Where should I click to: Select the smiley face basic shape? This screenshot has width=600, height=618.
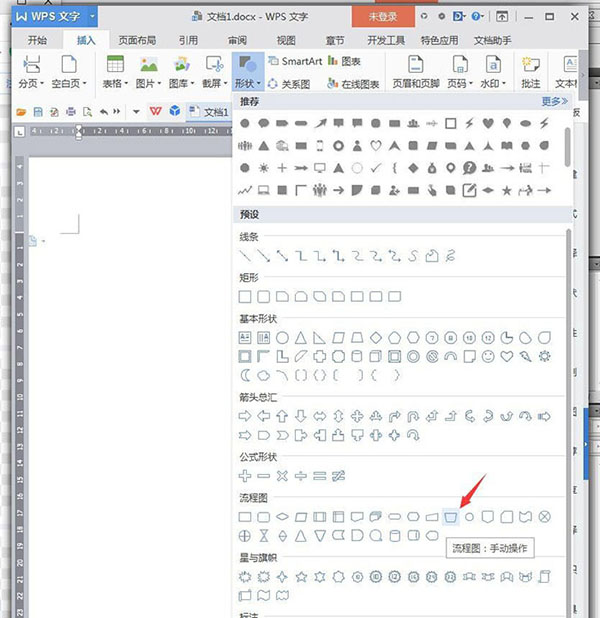point(488,357)
